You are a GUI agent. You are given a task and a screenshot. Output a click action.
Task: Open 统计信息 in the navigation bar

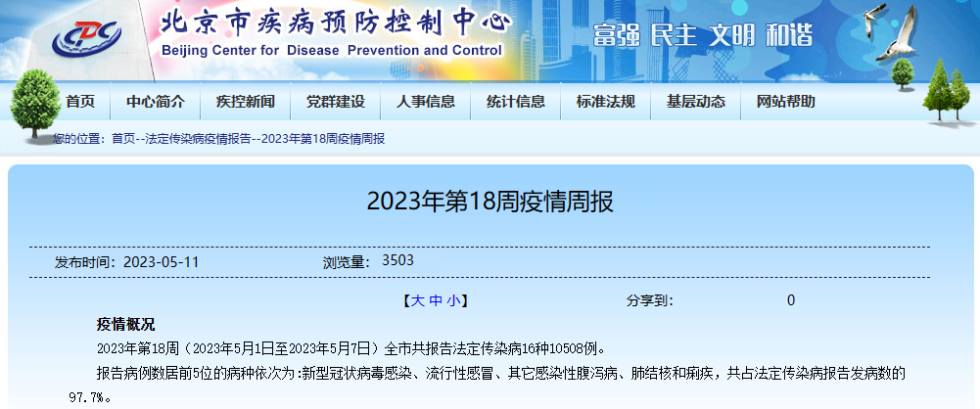coord(515,101)
